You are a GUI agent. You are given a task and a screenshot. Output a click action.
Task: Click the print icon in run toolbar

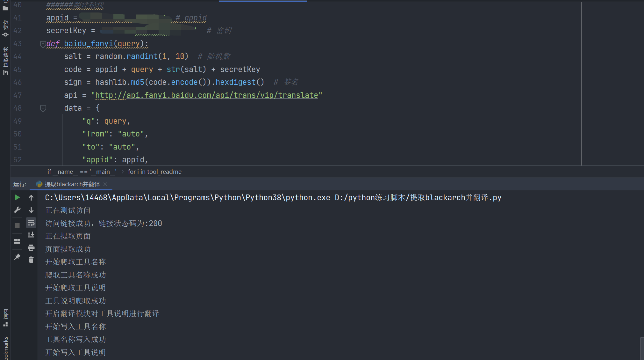[x=31, y=247]
